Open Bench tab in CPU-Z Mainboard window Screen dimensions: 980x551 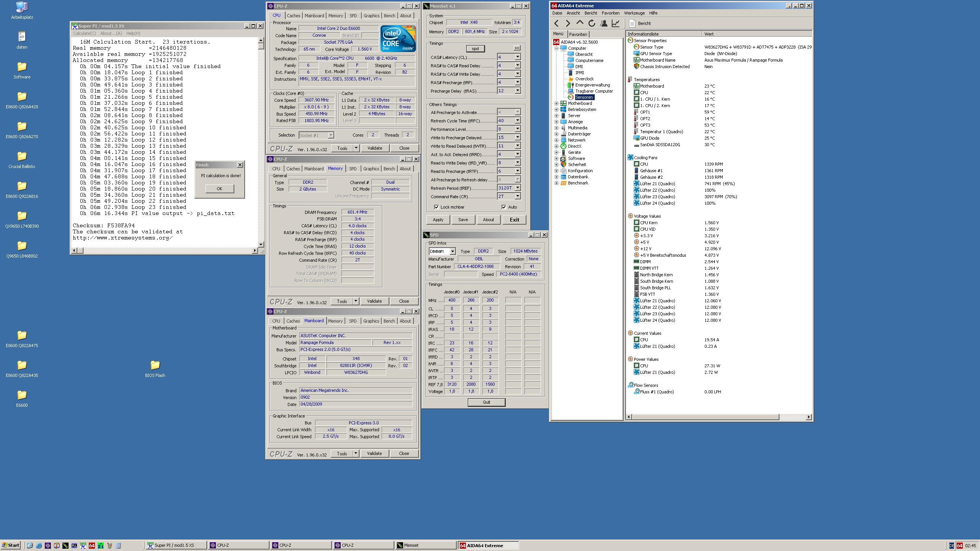pyautogui.click(x=389, y=321)
